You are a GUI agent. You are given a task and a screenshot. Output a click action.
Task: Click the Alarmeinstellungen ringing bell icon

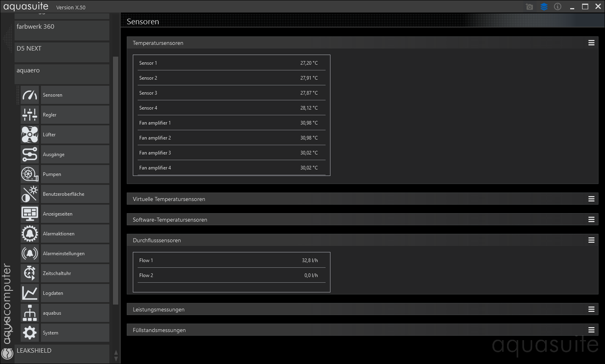coord(30,254)
